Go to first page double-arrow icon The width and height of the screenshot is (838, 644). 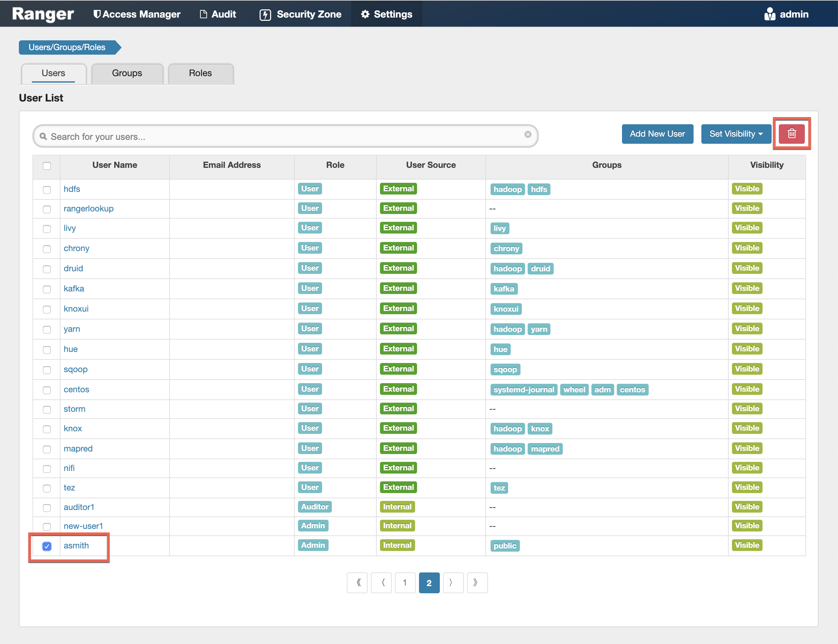pyautogui.click(x=357, y=582)
